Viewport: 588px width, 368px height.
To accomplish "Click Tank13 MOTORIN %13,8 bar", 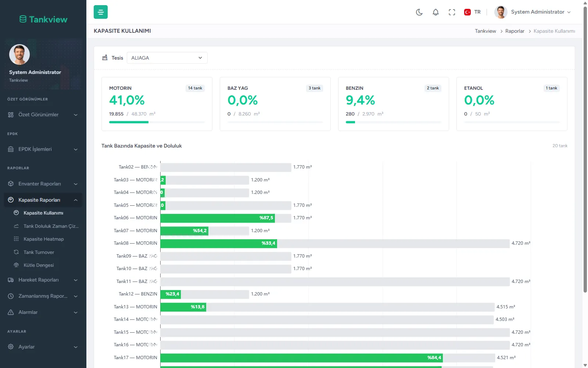I will tap(183, 307).
